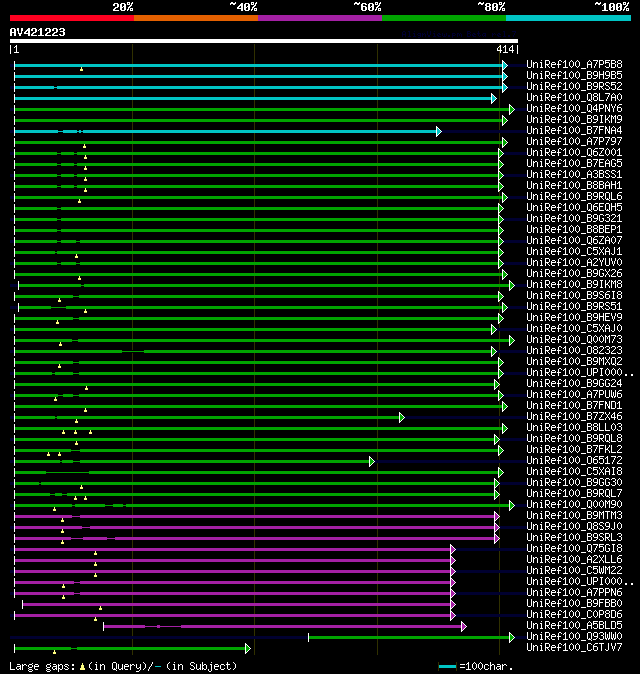
Task: Click the red ~20% identity legend segment
Action: 72,18
